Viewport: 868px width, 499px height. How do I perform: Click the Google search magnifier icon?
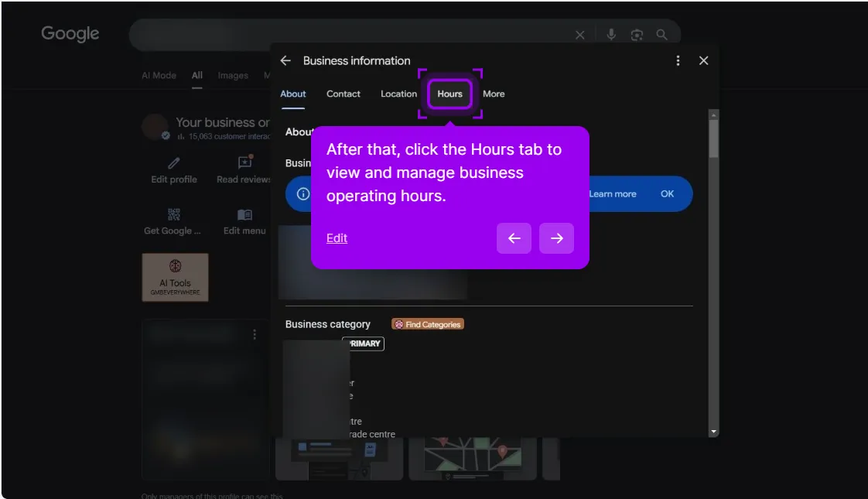click(661, 35)
